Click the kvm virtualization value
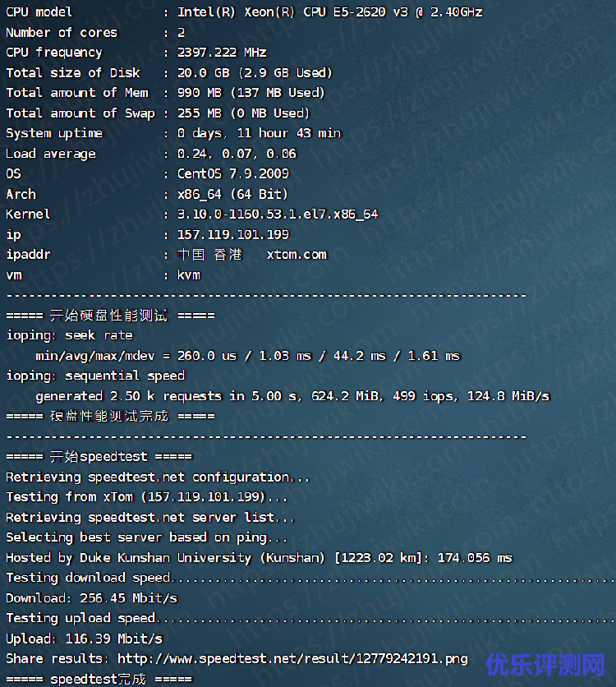The height and width of the screenshot is (687, 616). 189,275
